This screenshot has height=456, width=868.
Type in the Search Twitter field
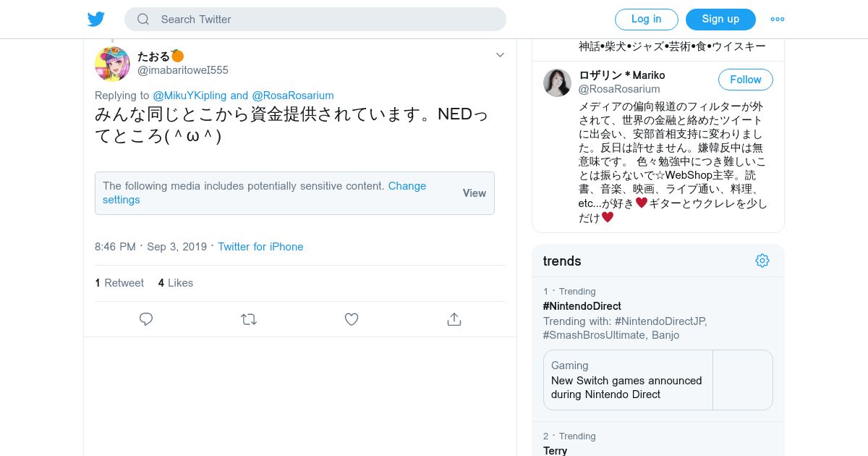[325, 20]
